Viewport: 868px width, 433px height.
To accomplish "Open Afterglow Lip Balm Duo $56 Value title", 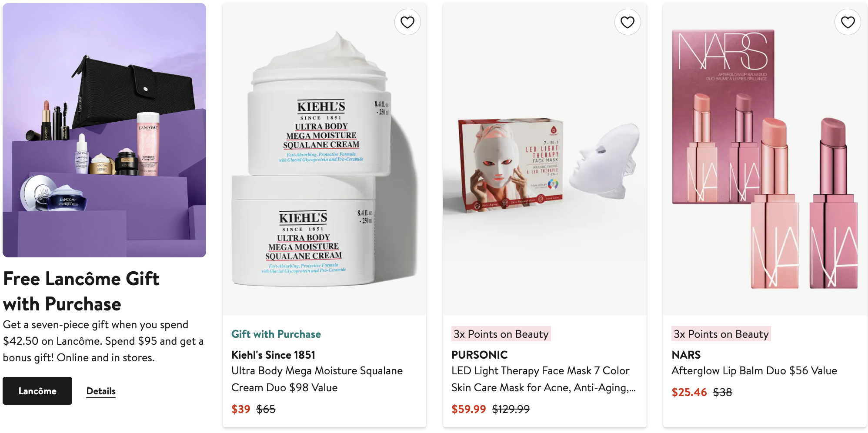I will [754, 371].
